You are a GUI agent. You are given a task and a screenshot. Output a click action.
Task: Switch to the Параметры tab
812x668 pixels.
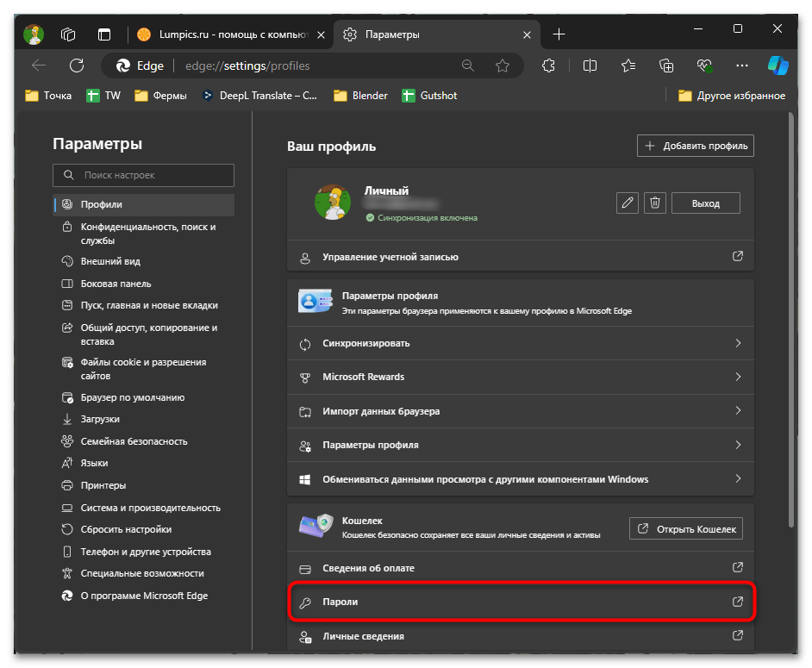(x=436, y=34)
